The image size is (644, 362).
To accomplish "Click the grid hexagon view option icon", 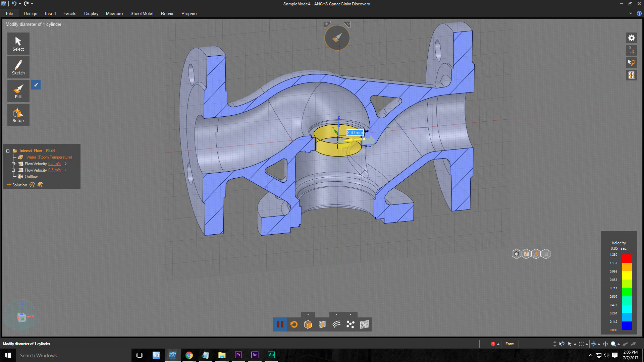I will point(546,254).
